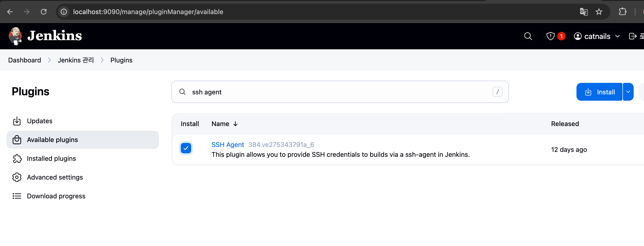Viewport: 644px width, 246px height.
Task: Expand the Jenkins 관리 breadcrumb chevron
Action: coord(102,60)
